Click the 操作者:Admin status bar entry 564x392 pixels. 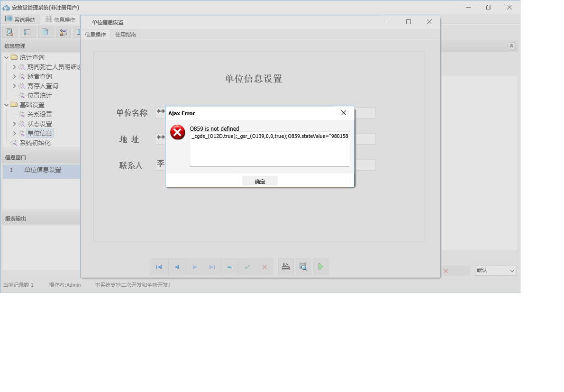[65, 285]
